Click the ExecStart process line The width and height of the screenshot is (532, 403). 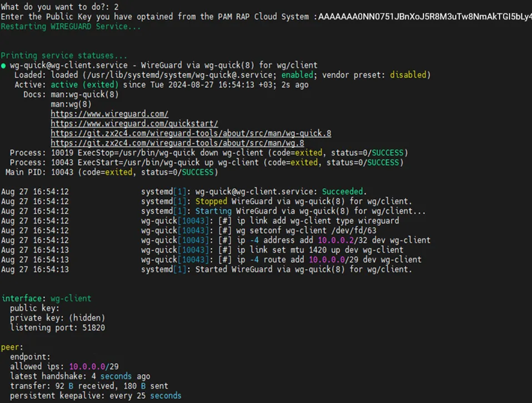click(206, 163)
